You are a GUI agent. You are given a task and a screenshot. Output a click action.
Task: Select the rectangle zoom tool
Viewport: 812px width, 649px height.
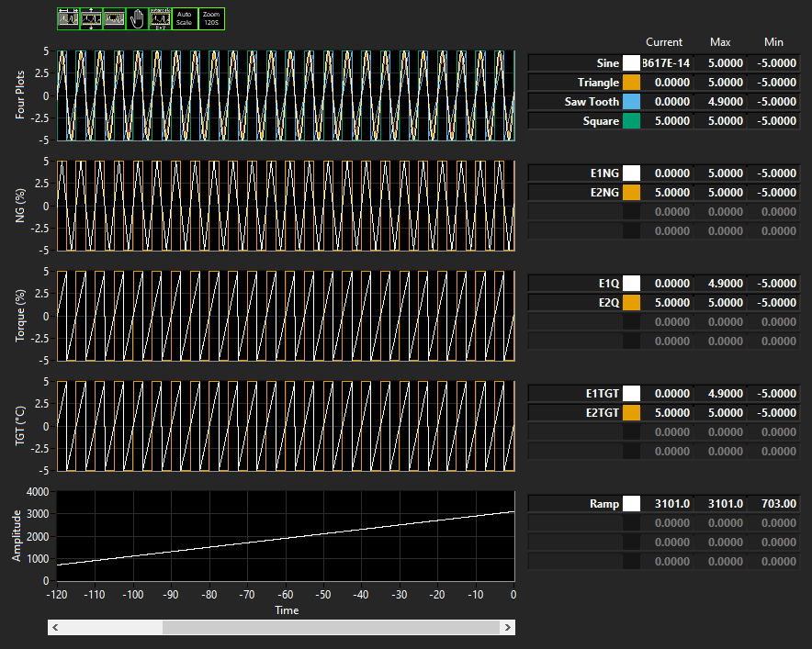pos(114,19)
